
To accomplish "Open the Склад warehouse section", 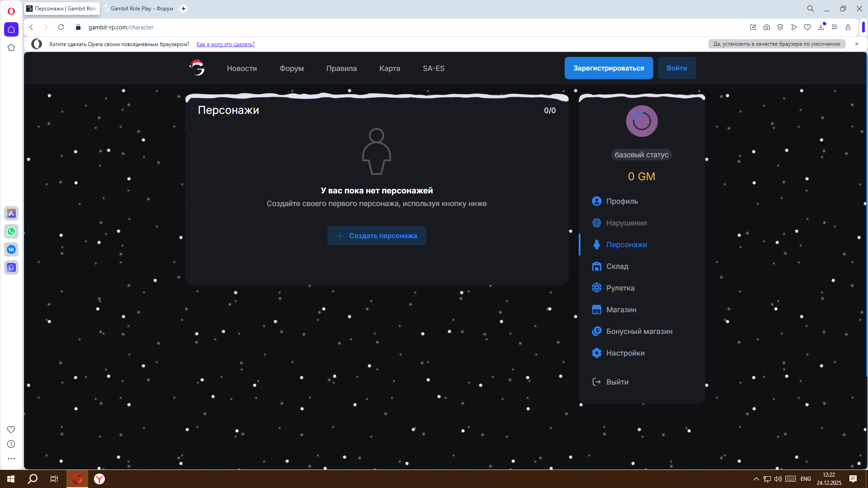I will pos(617,266).
